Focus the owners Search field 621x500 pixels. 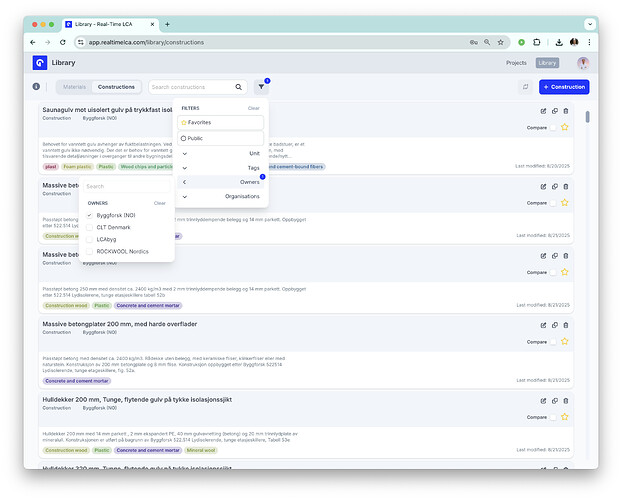coord(127,186)
